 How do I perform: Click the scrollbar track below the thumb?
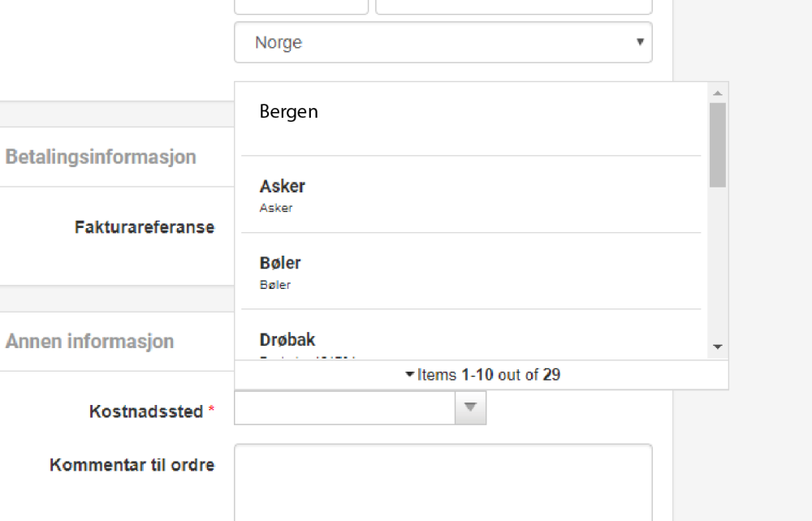[717, 268]
